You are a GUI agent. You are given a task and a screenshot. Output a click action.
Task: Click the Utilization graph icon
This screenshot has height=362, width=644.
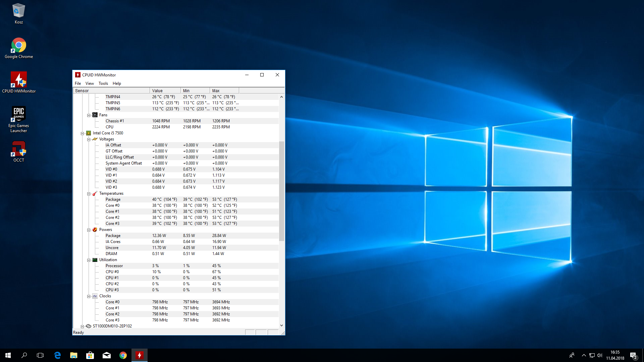[95, 260]
